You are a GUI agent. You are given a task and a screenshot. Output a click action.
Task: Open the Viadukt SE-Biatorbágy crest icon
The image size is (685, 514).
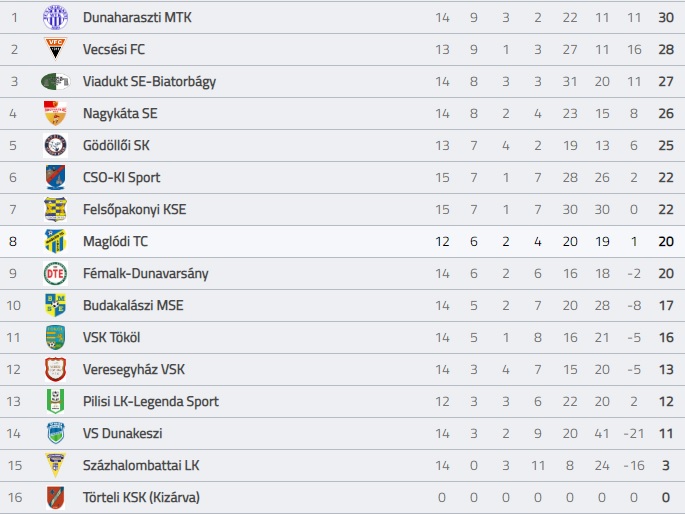[x=55, y=81]
